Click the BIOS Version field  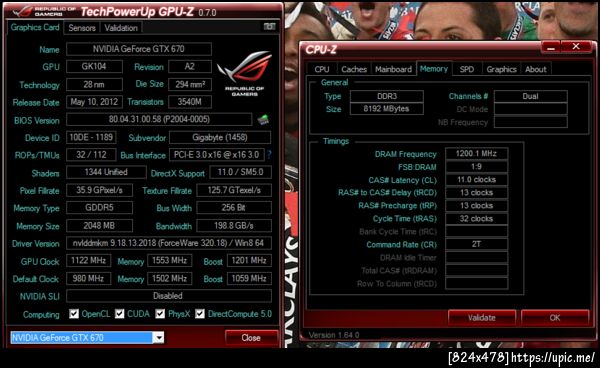click(159, 119)
